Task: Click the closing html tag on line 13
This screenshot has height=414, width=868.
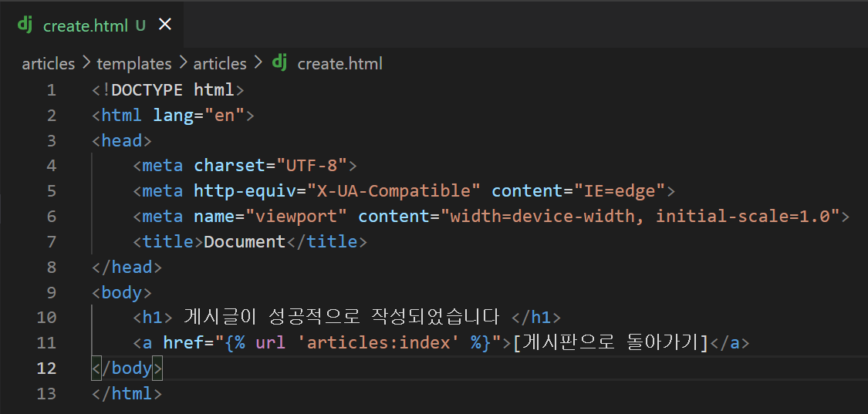Action: point(127,393)
